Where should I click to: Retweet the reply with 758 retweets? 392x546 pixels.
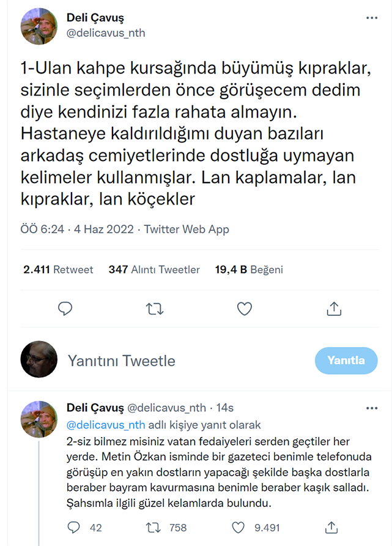pyautogui.click(x=152, y=527)
